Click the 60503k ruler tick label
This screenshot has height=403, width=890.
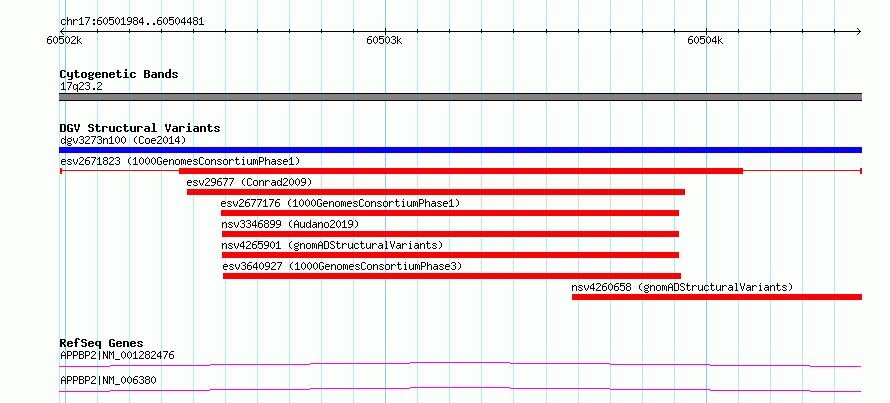(x=384, y=40)
